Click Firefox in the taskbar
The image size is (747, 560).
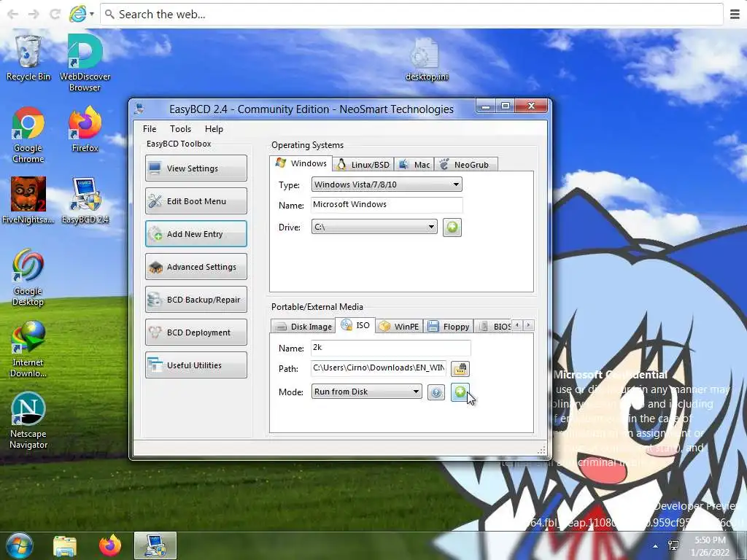pyautogui.click(x=110, y=545)
